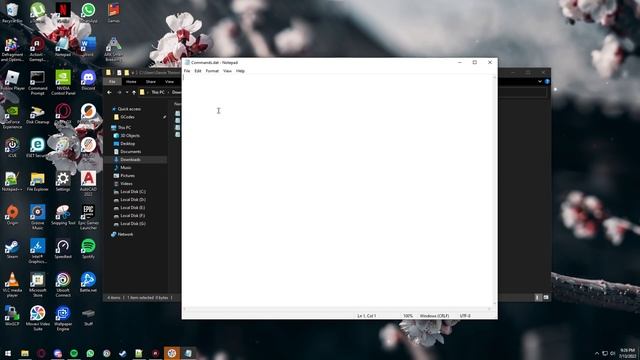Open the Format menu in Notepad

(212, 71)
